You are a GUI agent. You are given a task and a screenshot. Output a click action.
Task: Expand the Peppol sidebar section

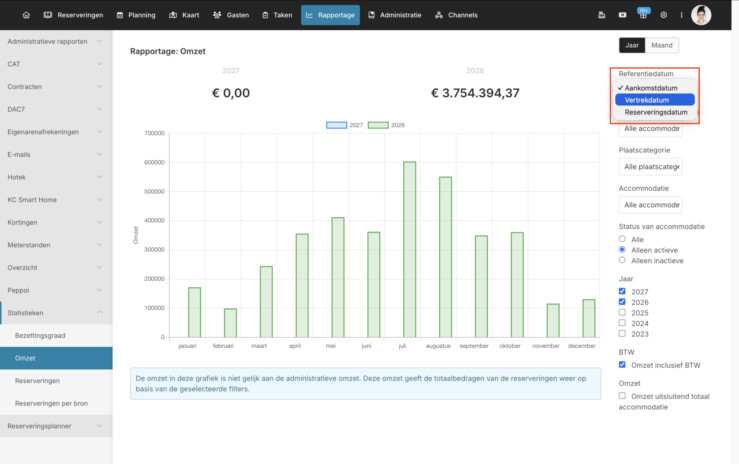click(56, 290)
